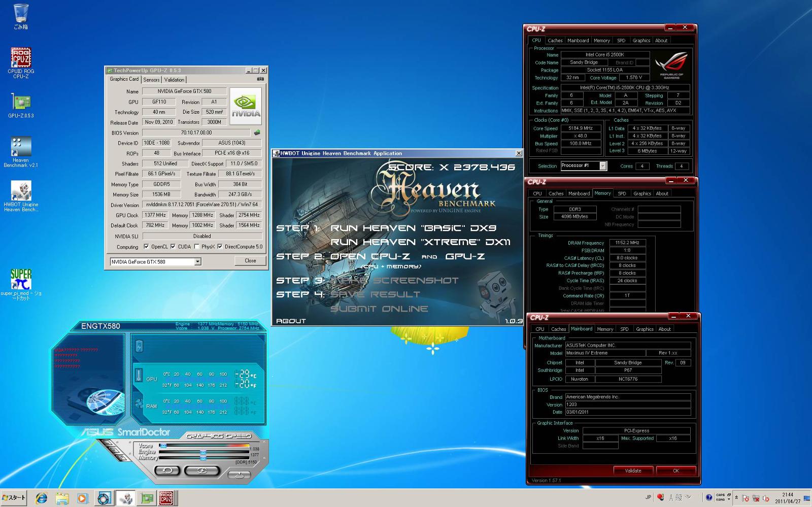Click Engine clock slider handle in SmartDoctor

click(203, 451)
